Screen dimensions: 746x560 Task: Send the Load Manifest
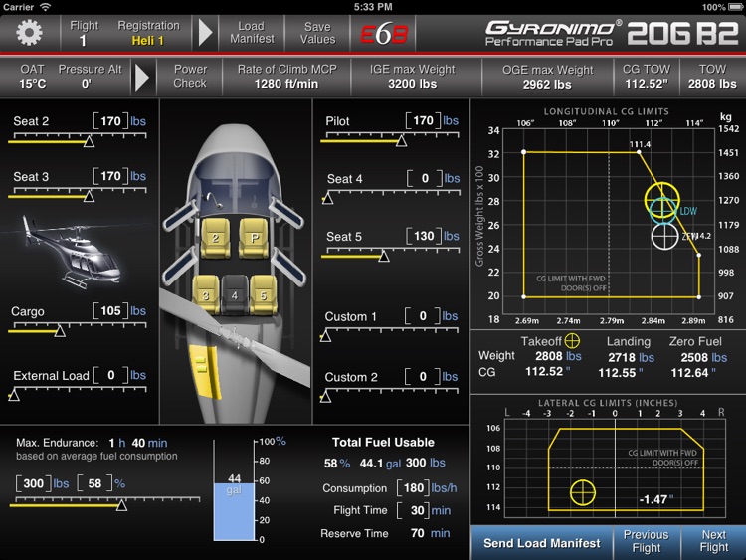(x=542, y=543)
